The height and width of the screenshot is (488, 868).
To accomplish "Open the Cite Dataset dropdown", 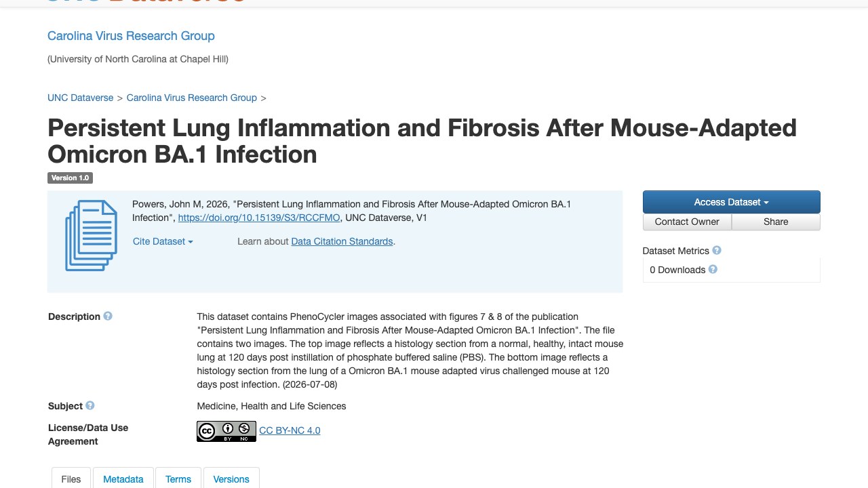I will coord(163,241).
